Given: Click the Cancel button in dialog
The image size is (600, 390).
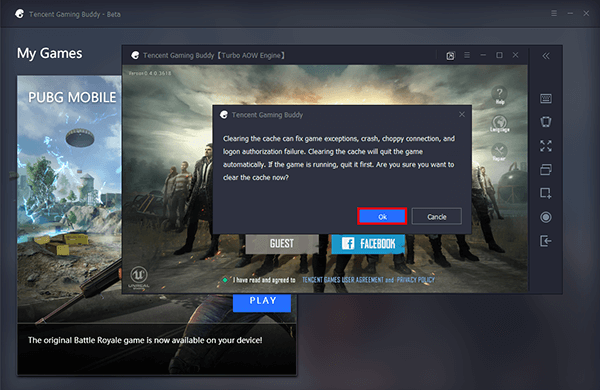Looking at the screenshot, I should pyautogui.click(x=437, y=217).
